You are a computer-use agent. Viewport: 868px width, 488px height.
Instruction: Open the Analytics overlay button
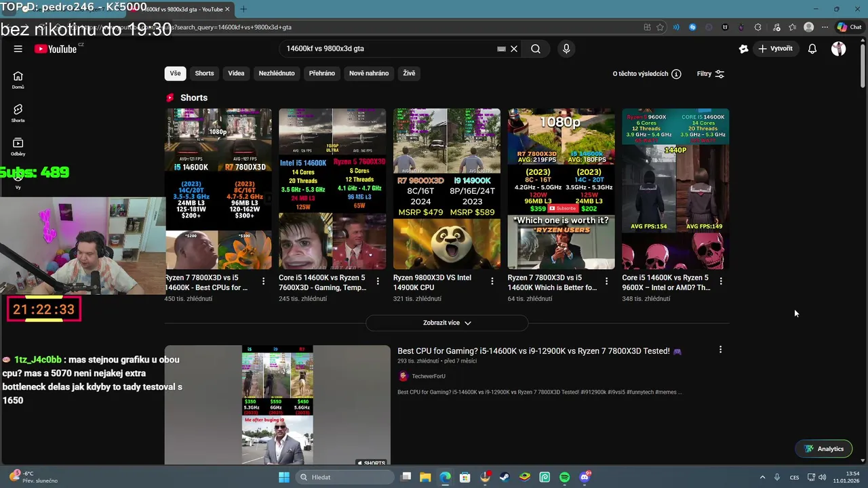point(824,449)
